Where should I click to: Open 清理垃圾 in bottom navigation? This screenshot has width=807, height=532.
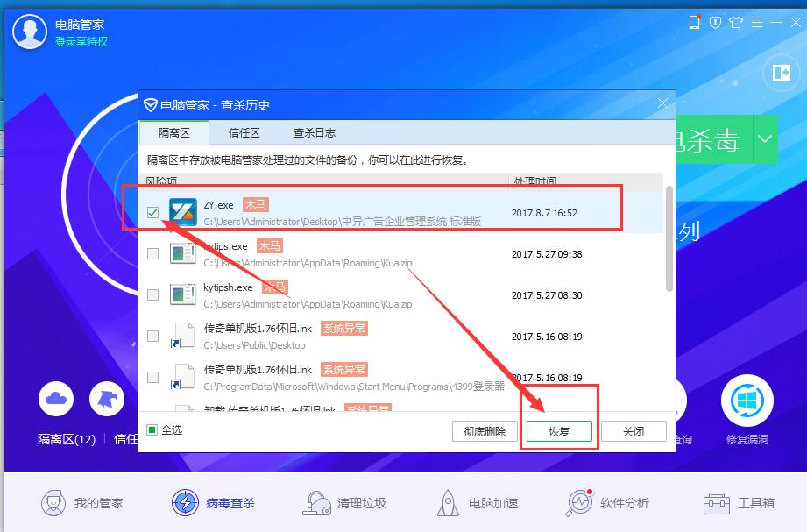(344, 503)
